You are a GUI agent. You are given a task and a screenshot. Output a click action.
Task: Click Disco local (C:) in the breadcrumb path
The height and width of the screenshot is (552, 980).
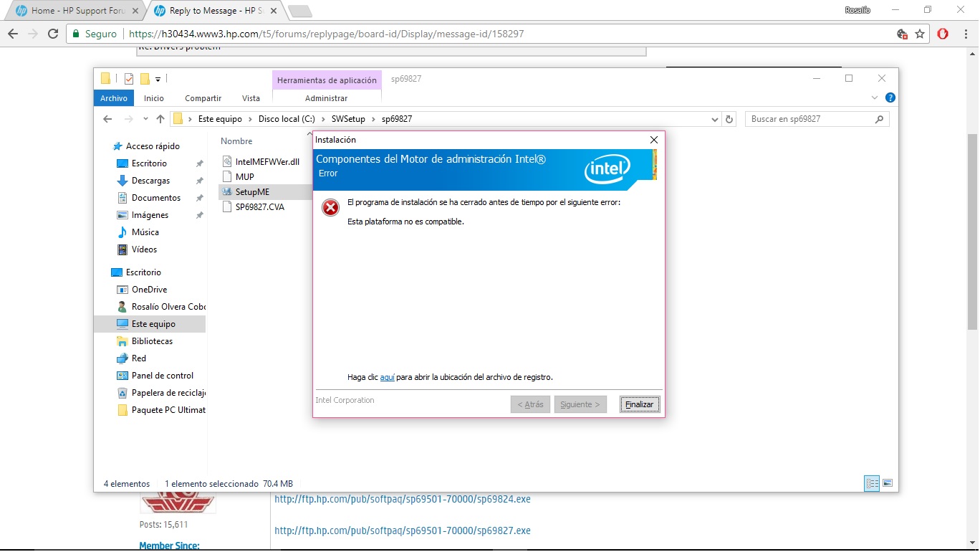(x=287, y=119)
